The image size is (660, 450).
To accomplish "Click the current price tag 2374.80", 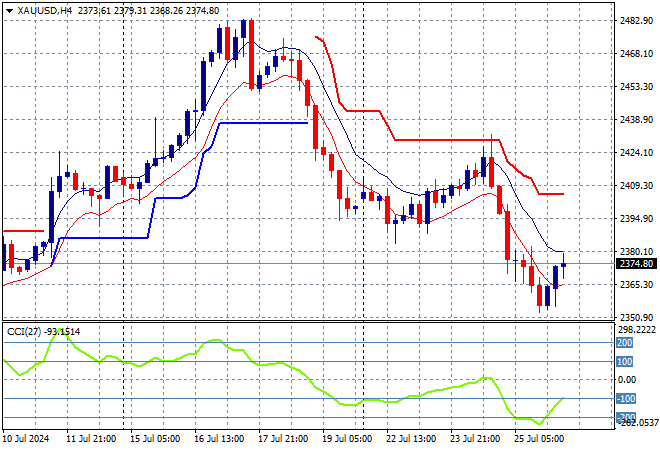I will pyautogui.click(x=636, y=264).
